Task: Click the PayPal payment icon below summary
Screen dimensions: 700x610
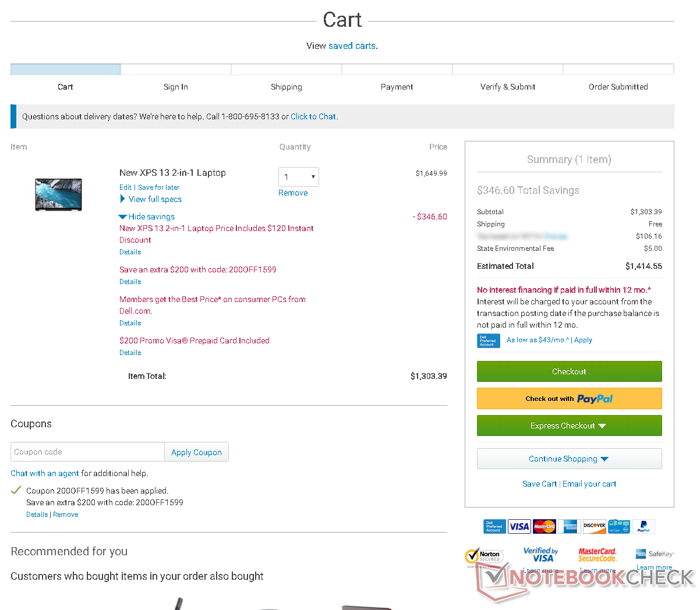Action: coord(644,527)
